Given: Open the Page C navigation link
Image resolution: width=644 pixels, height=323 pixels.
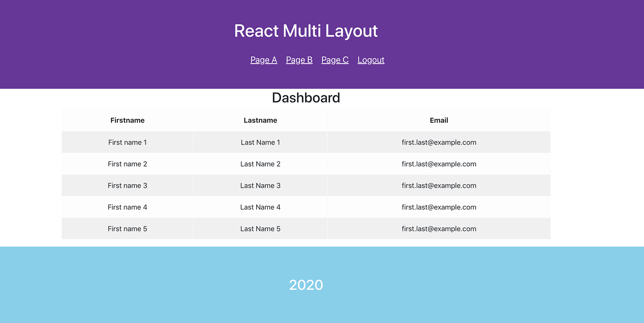Looking at the screenshot, I should click(x=335, y=59).
